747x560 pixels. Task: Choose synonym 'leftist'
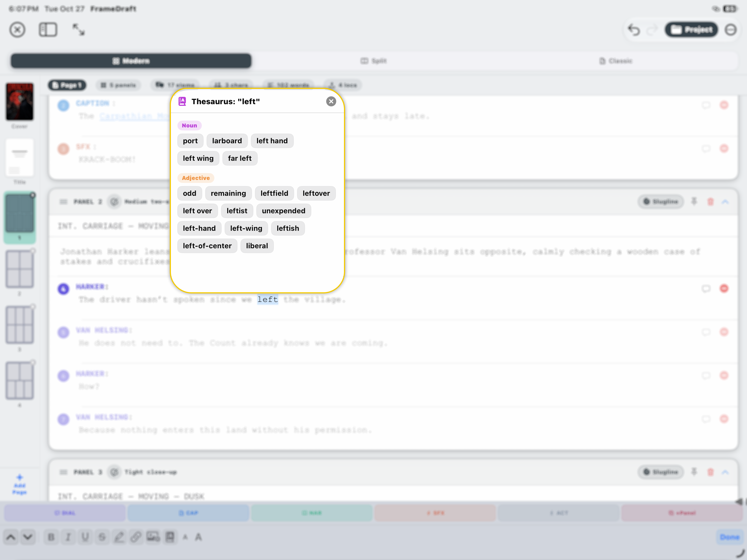click(237, 211)
